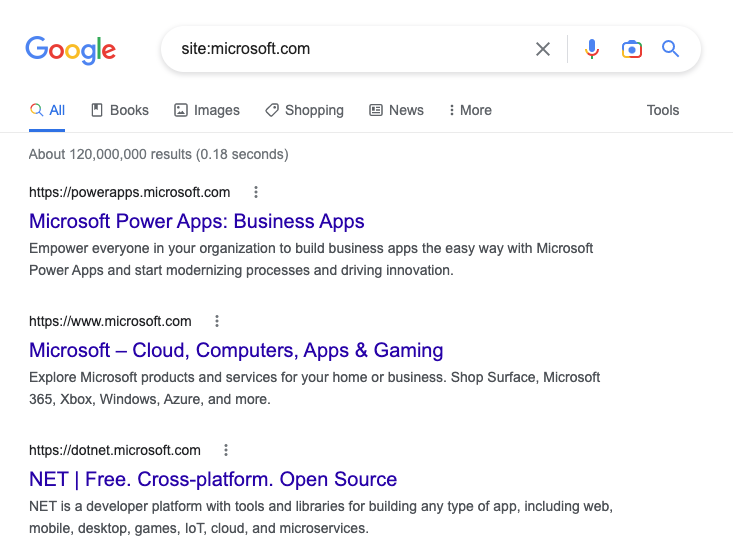Open options menu next to powerapps.microsoft.com
733x550 pixels.
[x=256, y=192]
